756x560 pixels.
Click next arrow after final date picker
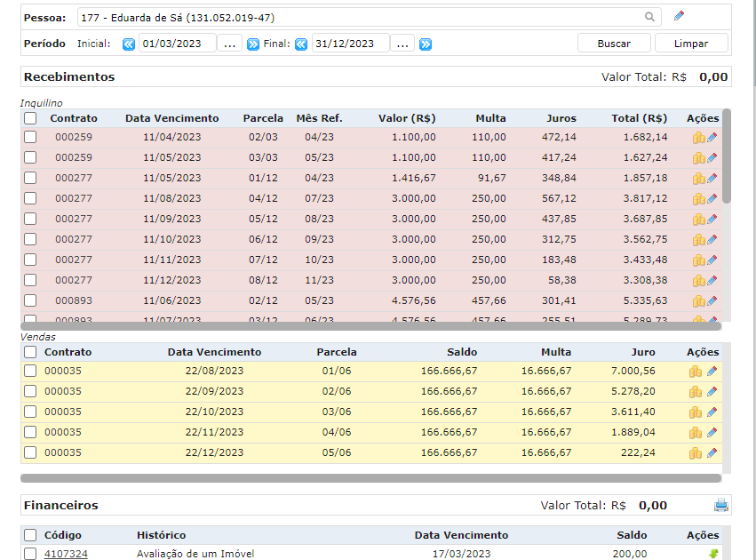[426, 44]
